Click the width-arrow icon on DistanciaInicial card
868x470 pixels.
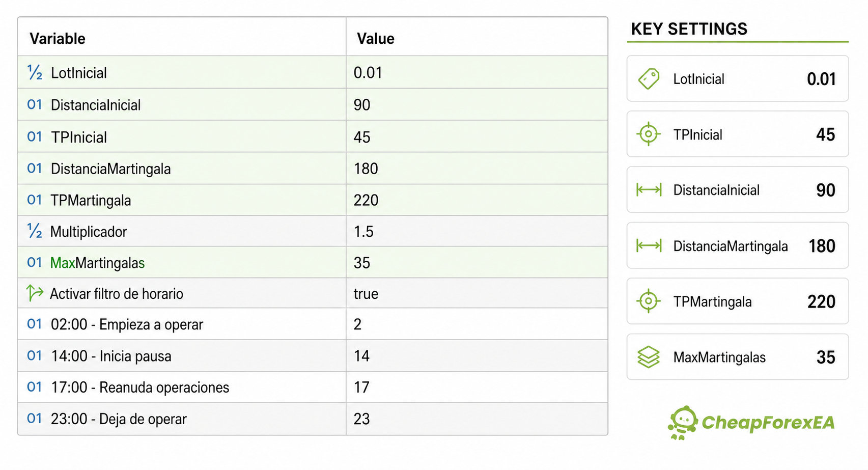pos(649,190)
